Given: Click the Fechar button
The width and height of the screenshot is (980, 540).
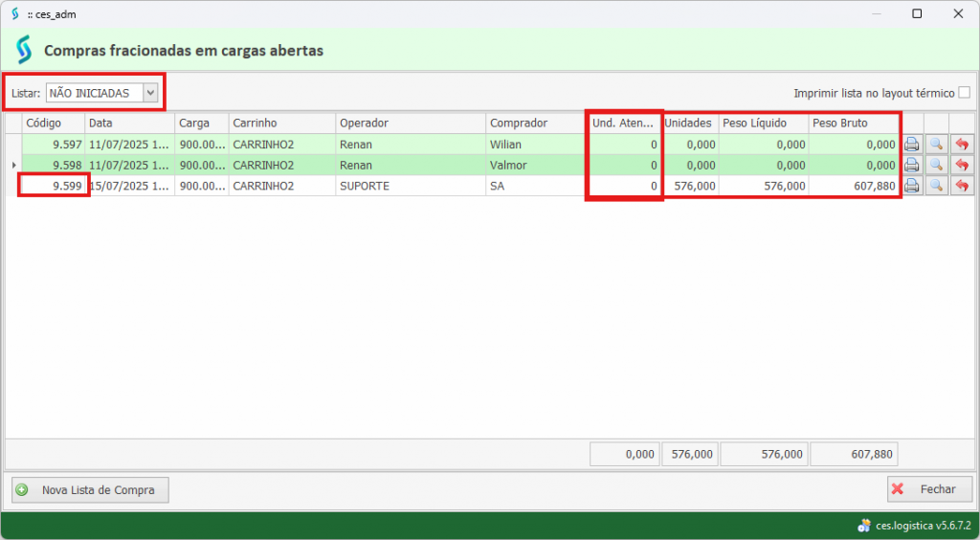Looking at the screenshot, I should 929,489.
